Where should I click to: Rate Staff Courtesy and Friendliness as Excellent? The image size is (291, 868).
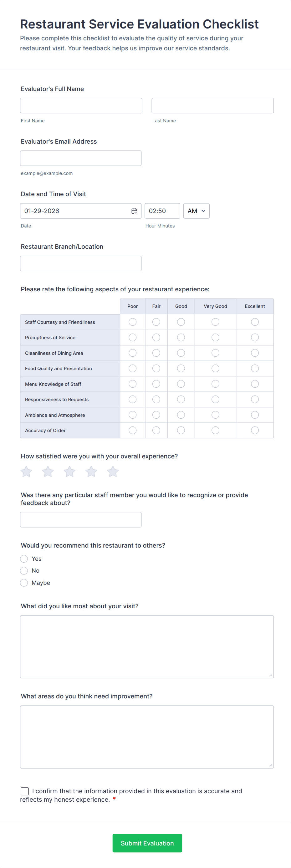point(255,322)
